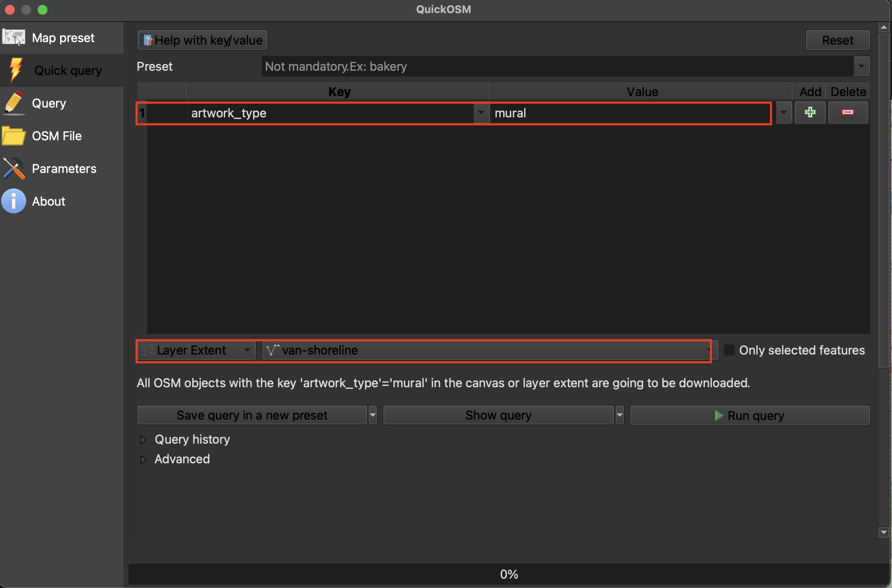Image resolution: width=892 pixels, height=588 pixels.
Task: Switch to the Quick query tab label
Action: point(68,70)
